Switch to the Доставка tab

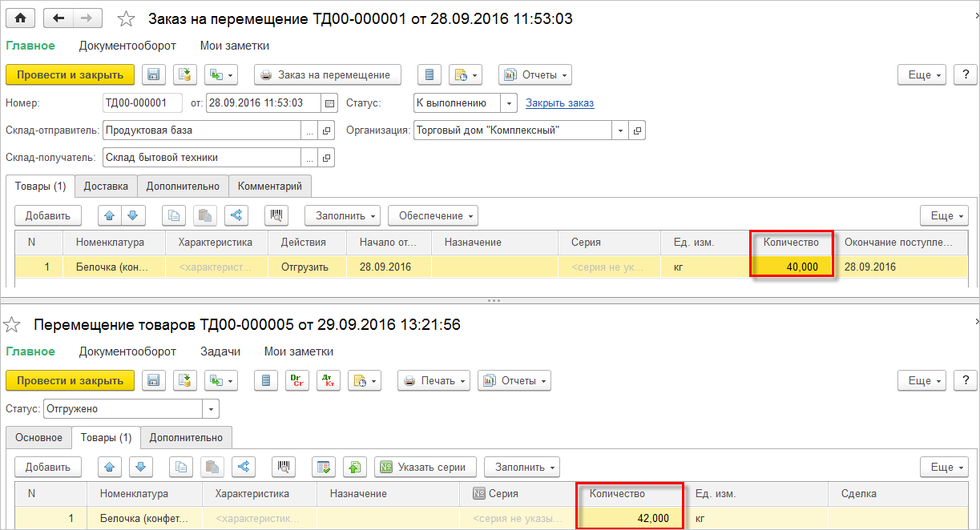(x=106, y=187)
